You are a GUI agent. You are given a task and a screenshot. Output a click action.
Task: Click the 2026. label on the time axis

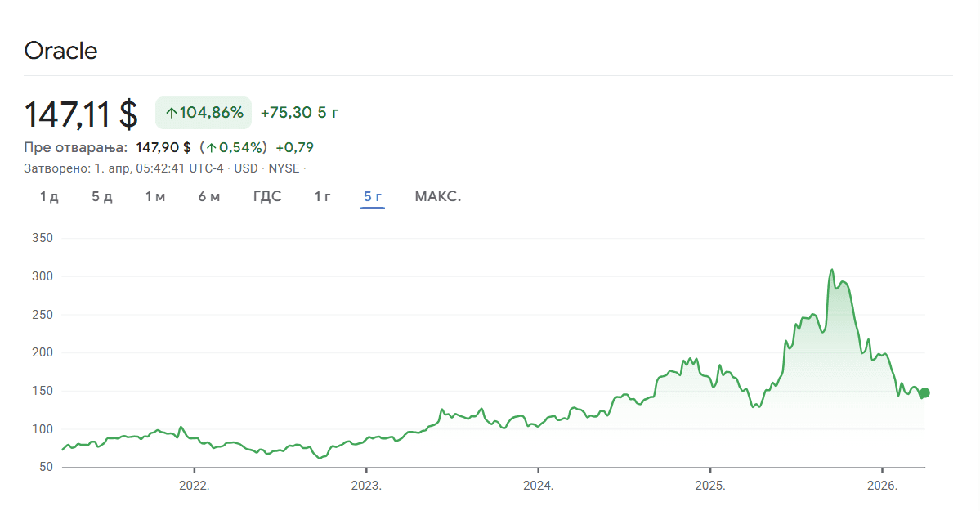(883, 485)
